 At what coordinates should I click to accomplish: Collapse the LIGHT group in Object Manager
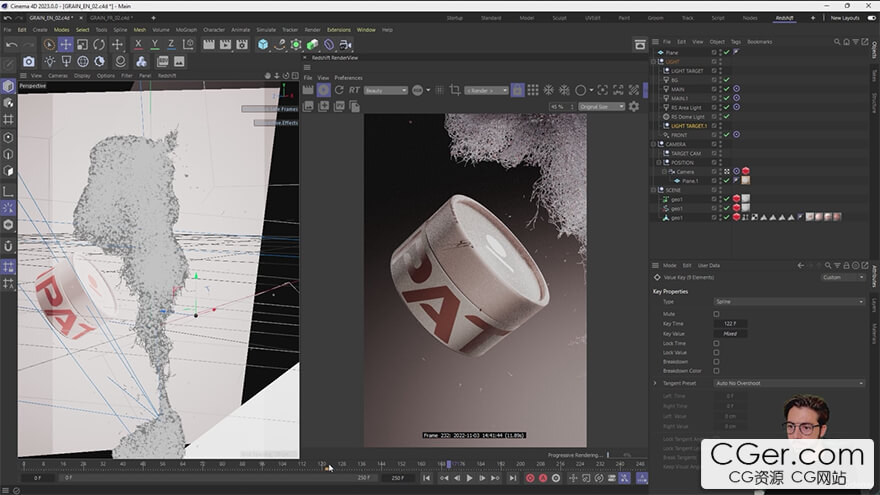point(653,62)
